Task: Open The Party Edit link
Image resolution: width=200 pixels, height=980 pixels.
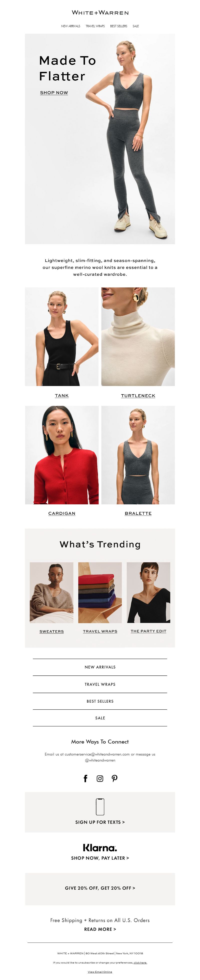Action: pos(148,631)
